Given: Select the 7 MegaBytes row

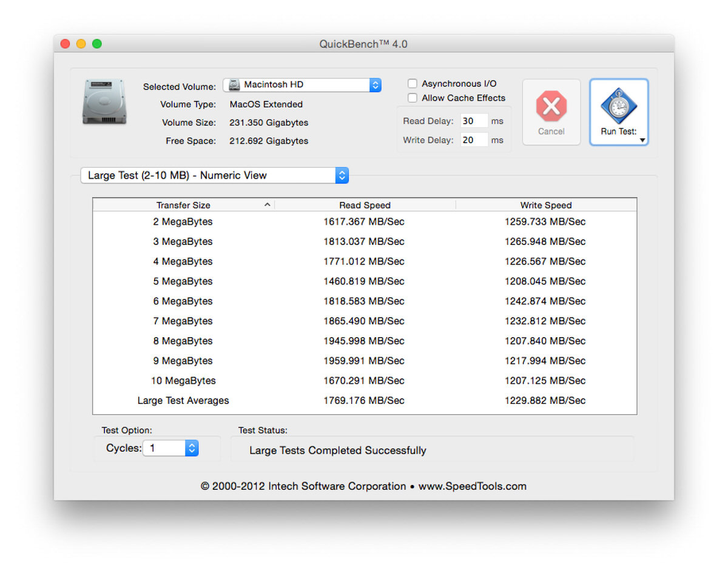Looking at the screenshot, I should 365,321.
